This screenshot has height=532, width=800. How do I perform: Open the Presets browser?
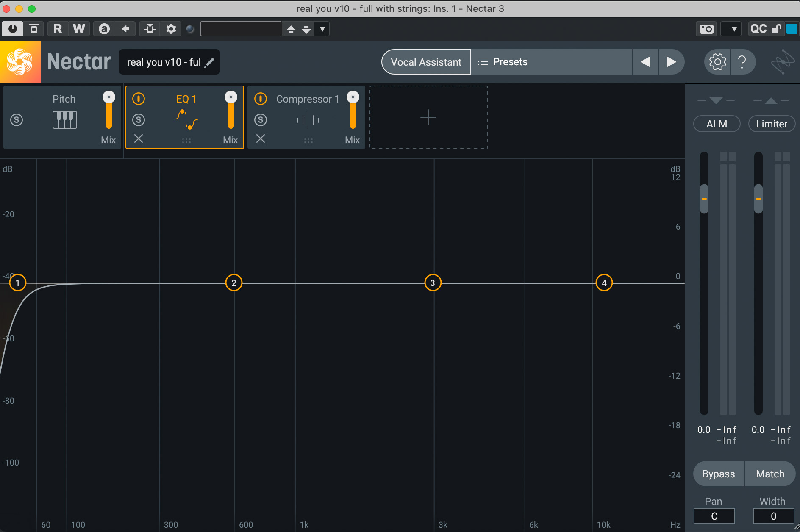click(552, 62)
